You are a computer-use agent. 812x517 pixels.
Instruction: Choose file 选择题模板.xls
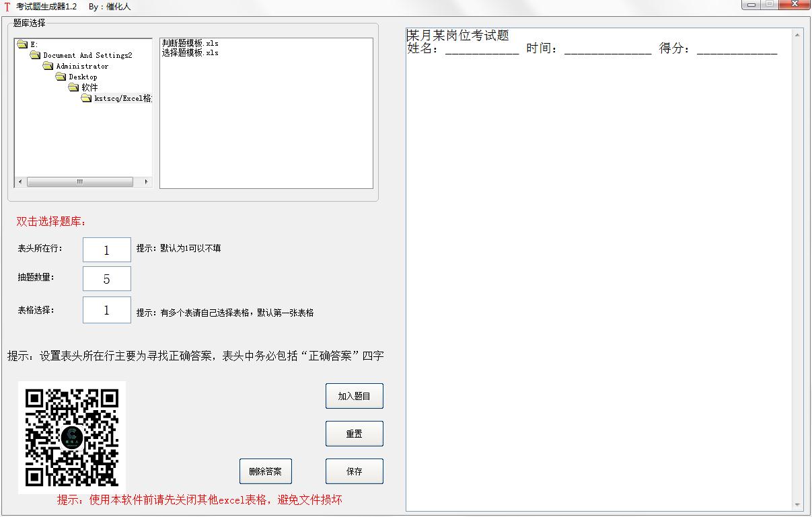point(190,52)
